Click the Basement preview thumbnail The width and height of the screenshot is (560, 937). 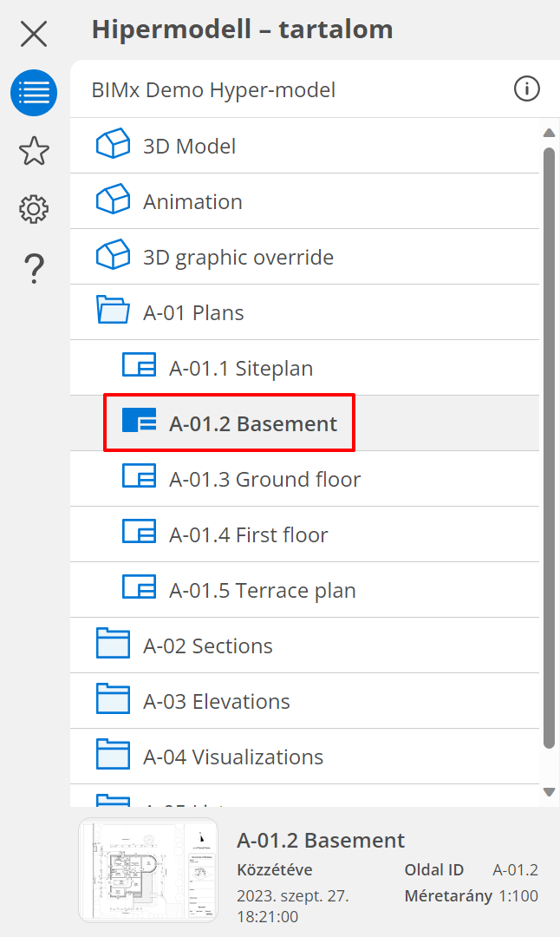point(148,870)
